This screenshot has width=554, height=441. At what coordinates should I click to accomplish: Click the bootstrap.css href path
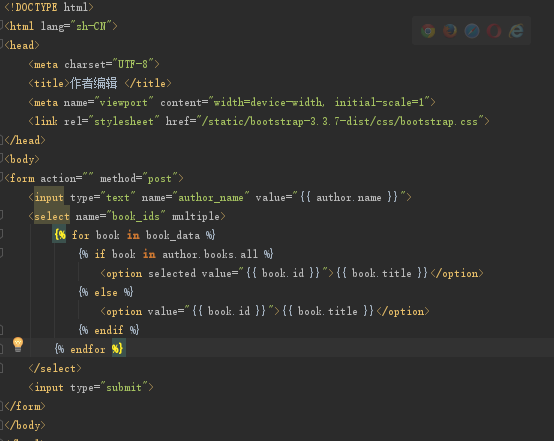coord(340,121)
